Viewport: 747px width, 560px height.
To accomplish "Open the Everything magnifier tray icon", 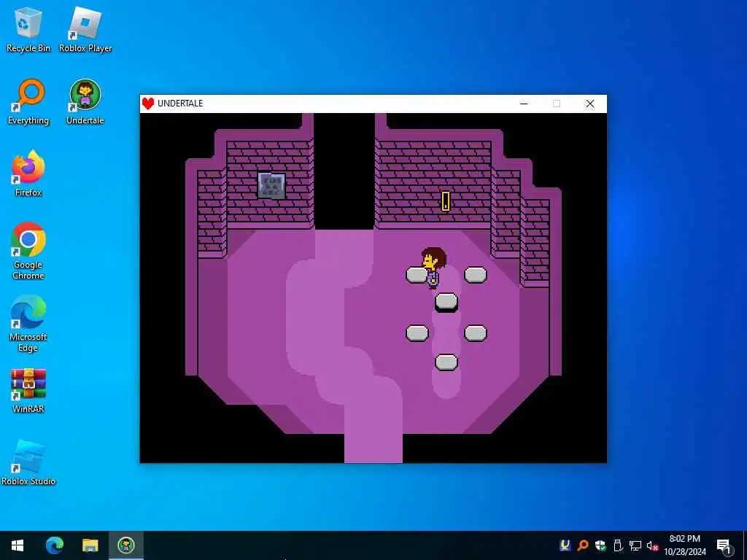I will click(583, 545).
